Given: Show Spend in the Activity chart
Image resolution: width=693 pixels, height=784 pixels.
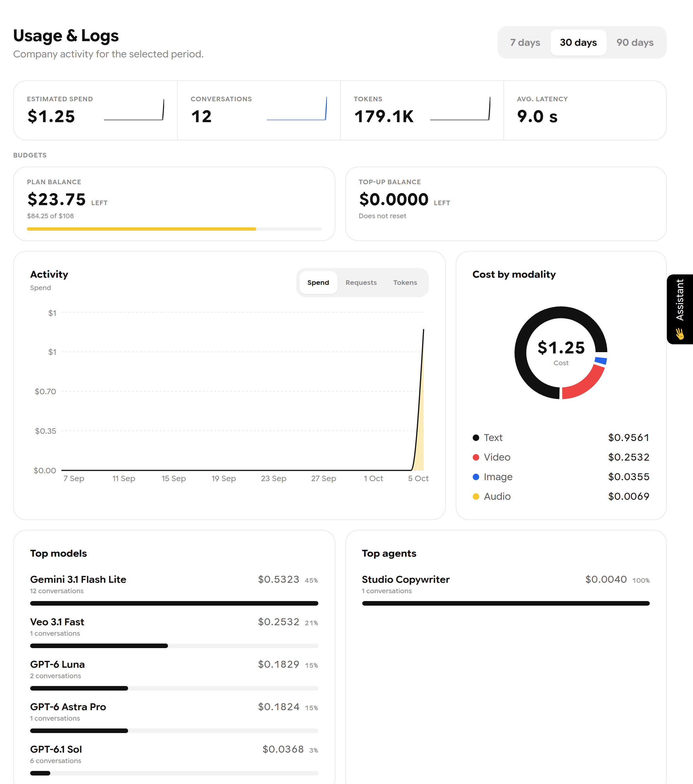Looking at the screenshot, I should tap(318, 283).
